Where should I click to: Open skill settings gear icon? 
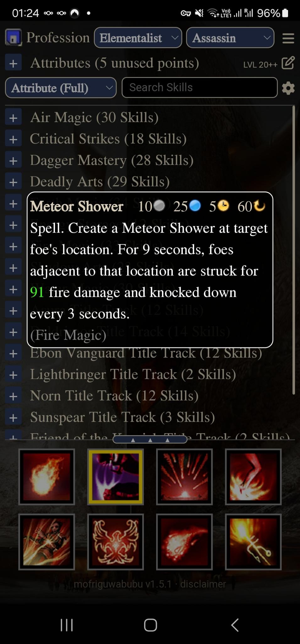[288, 88]
